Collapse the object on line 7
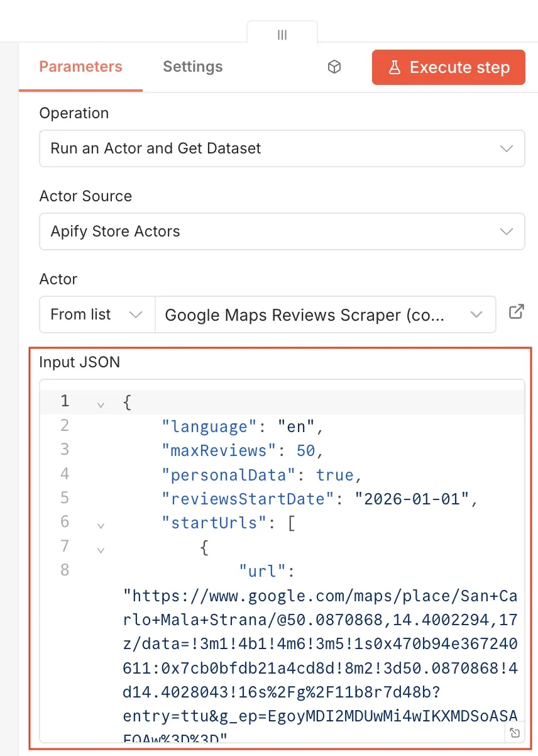 (x=101, y=550)
